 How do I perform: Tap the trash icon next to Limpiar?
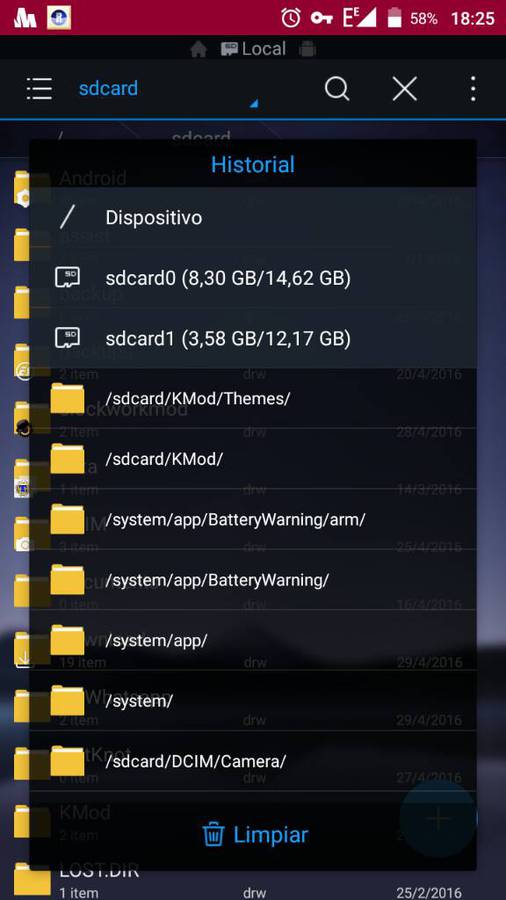pyautogui.click(x=214, y=834)
